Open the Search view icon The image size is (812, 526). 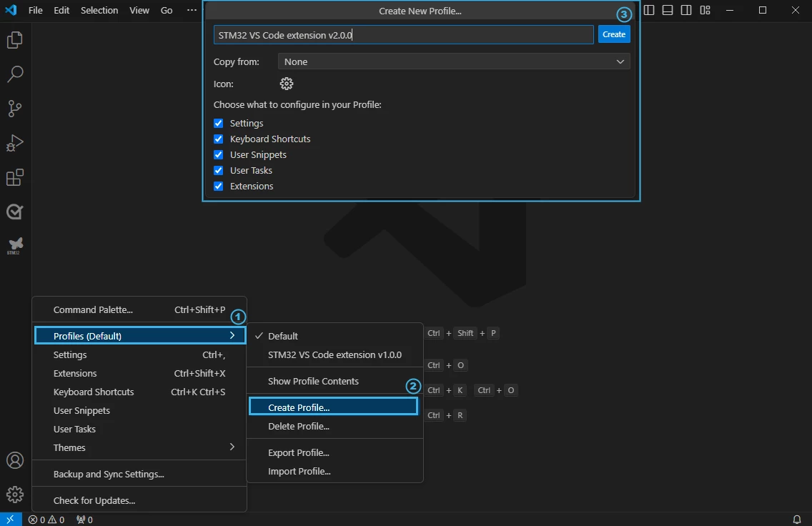pos(14,74)
